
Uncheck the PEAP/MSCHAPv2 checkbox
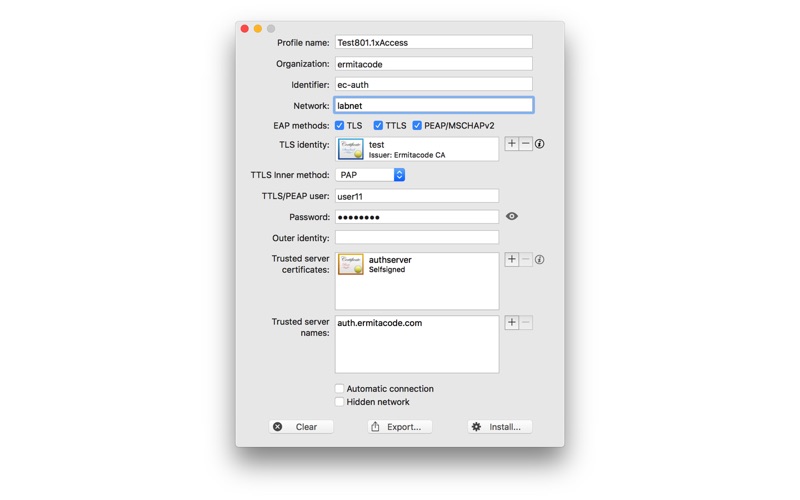[417, 126]
